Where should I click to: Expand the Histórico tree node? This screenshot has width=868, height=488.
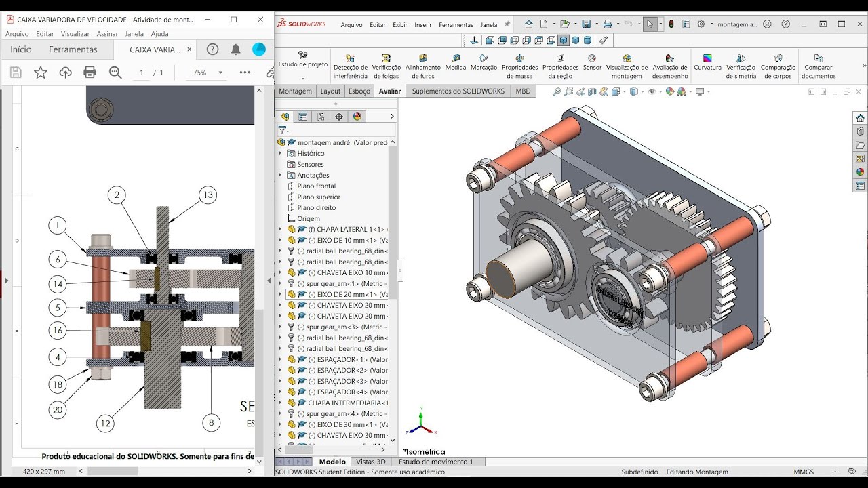point(280,153)
